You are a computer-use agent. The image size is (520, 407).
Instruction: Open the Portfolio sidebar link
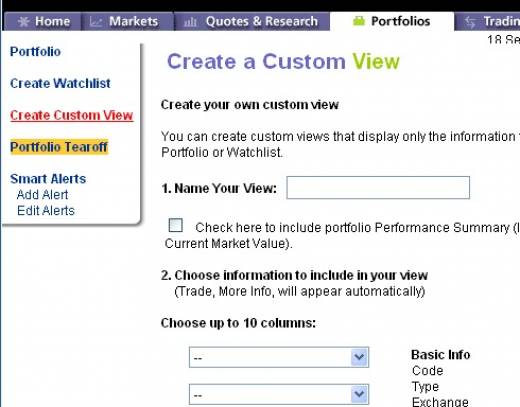[35, 52]
